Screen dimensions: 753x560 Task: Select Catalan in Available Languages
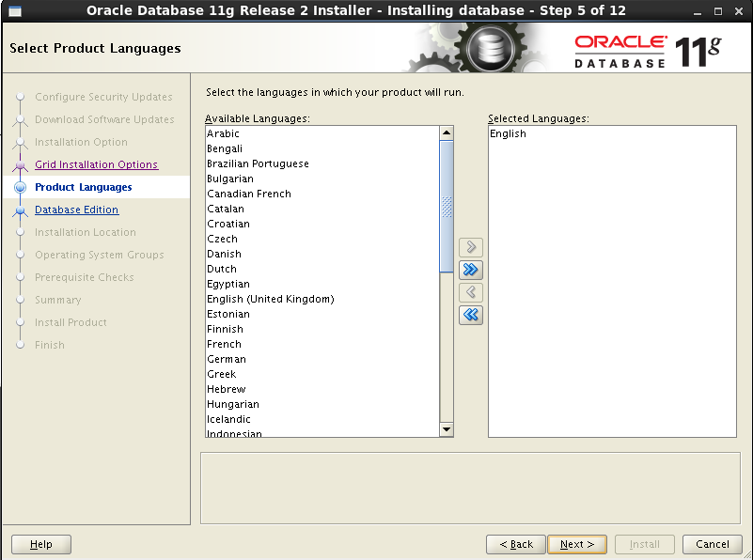click(322, 209)
